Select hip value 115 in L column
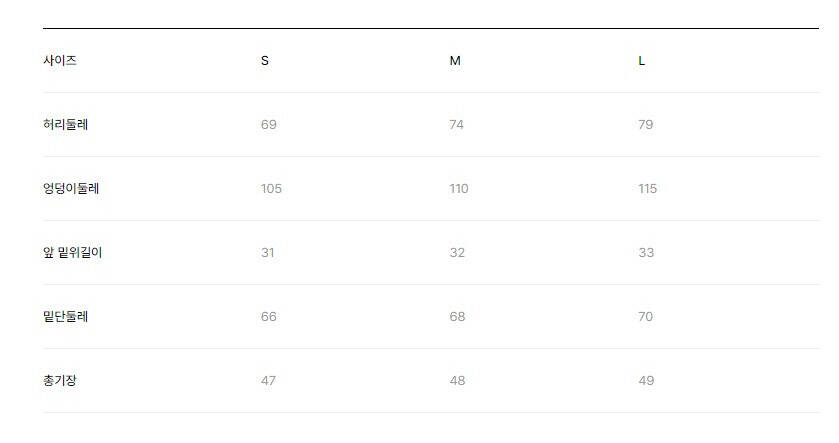This screenshot has width=839, height=443. 648,189
